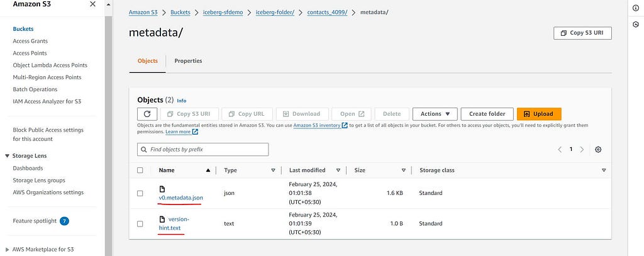644x256 pixels.
Task: Click the Create folder button
Action: (487, 114)
